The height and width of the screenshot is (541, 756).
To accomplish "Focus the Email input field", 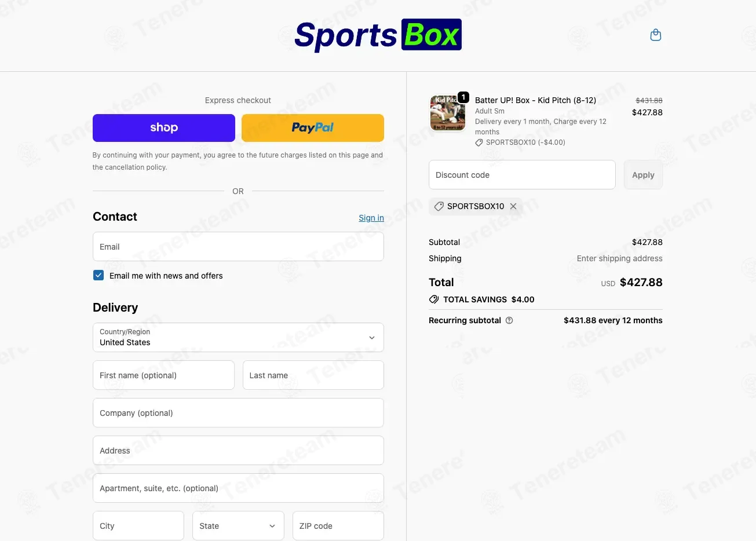I will pos(238,247).
